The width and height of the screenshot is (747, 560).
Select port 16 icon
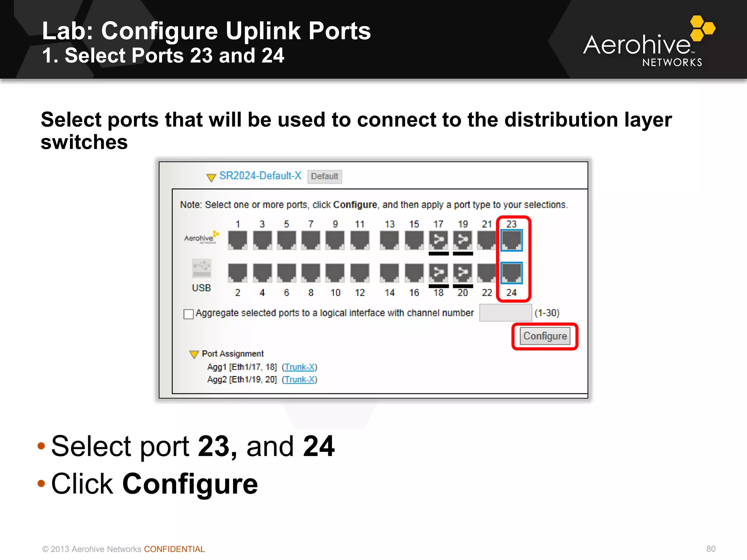coord(414,273)
